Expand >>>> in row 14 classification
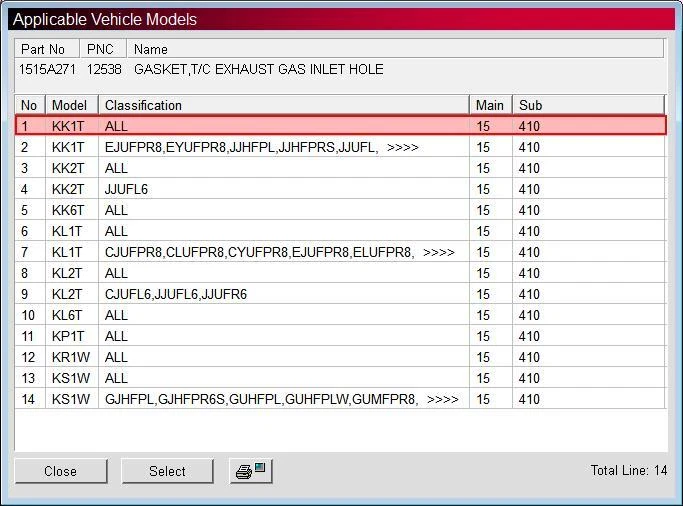The width and height of the screenshot is (683, 506). click(x=443, y=399)
